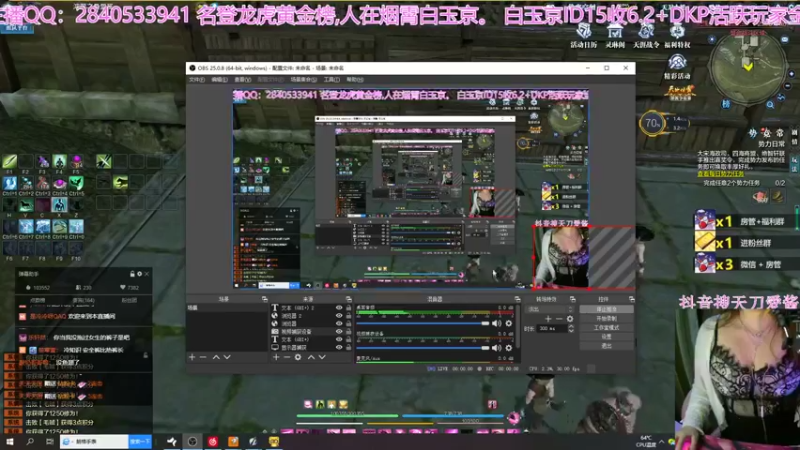Screen dimensions: 800x450
Task: Move scene up with the Scenes up arrow
Action: [216, 357]
